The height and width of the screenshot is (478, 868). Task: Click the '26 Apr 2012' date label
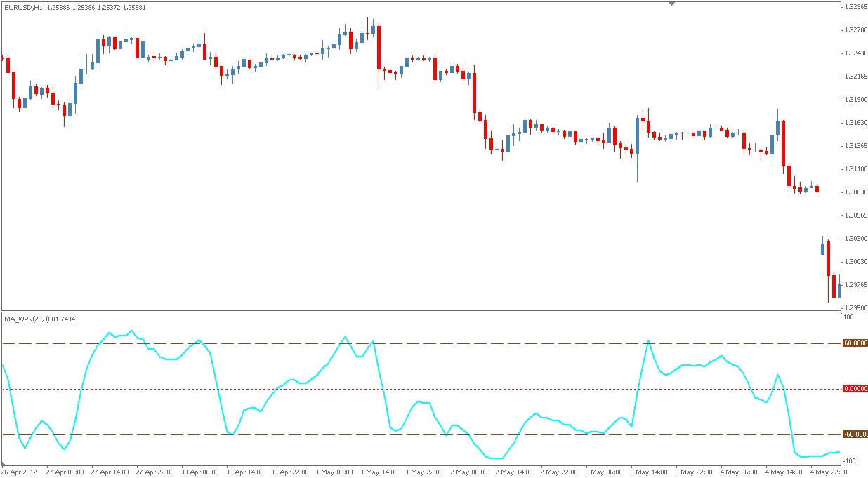(x=20, y=472)
